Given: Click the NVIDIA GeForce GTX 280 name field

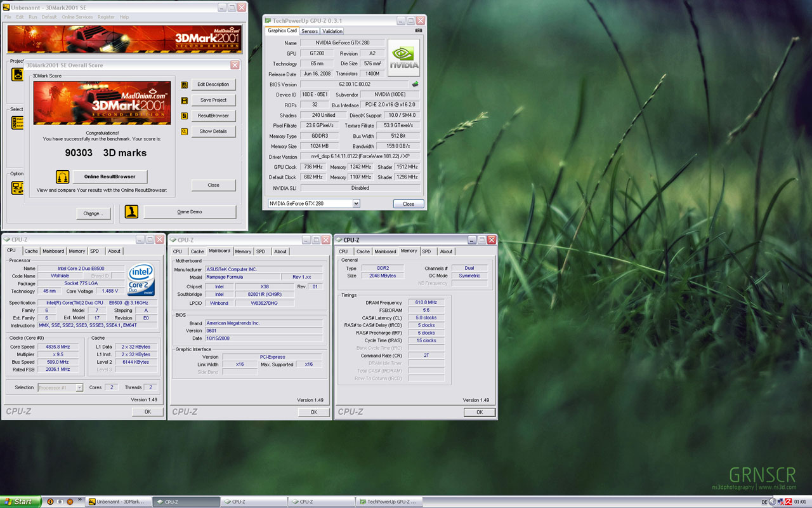Looking at the screenshot, I should [342, 43].
